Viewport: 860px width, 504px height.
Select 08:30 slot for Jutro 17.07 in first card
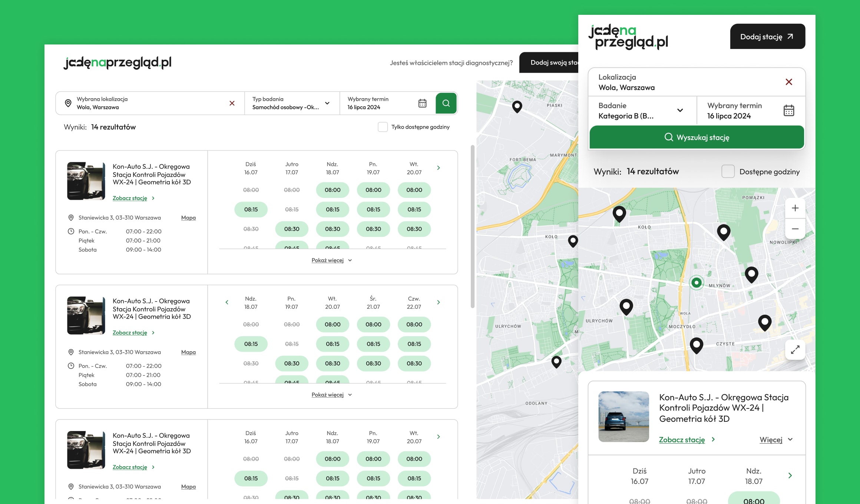[292, 229]
